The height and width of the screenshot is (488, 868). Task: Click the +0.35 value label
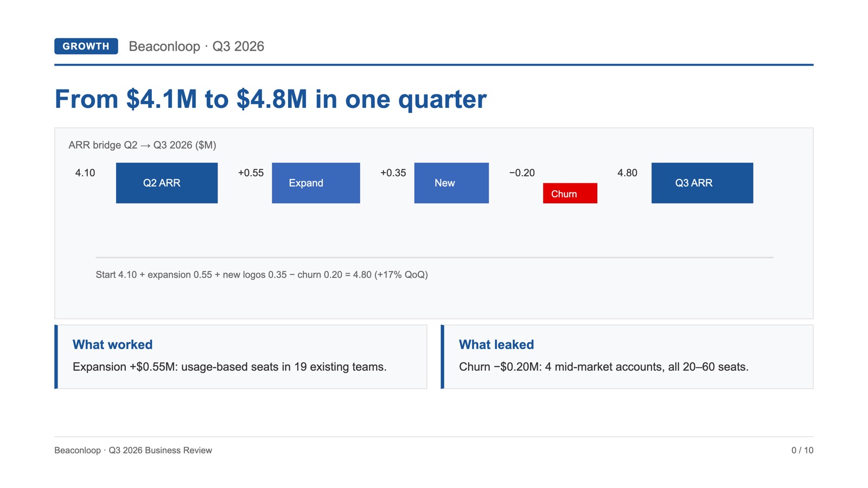[393, 173]
